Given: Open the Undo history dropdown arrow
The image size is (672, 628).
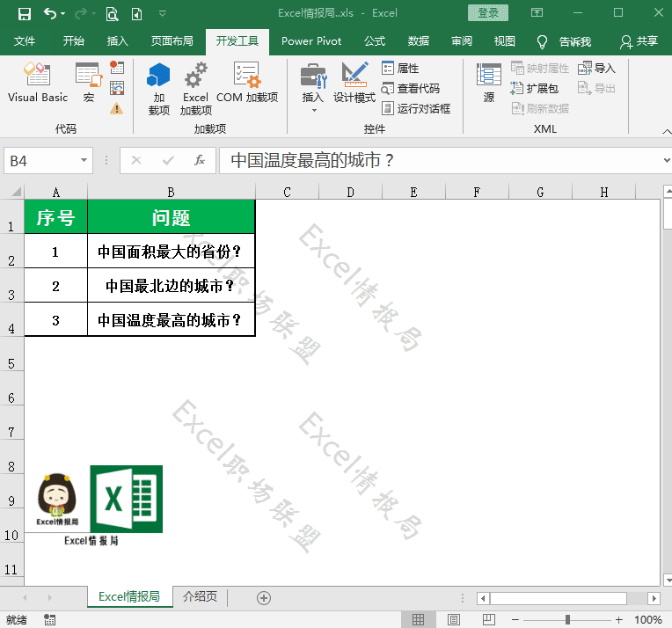Looking at the screenshot, I should (63, 14).
